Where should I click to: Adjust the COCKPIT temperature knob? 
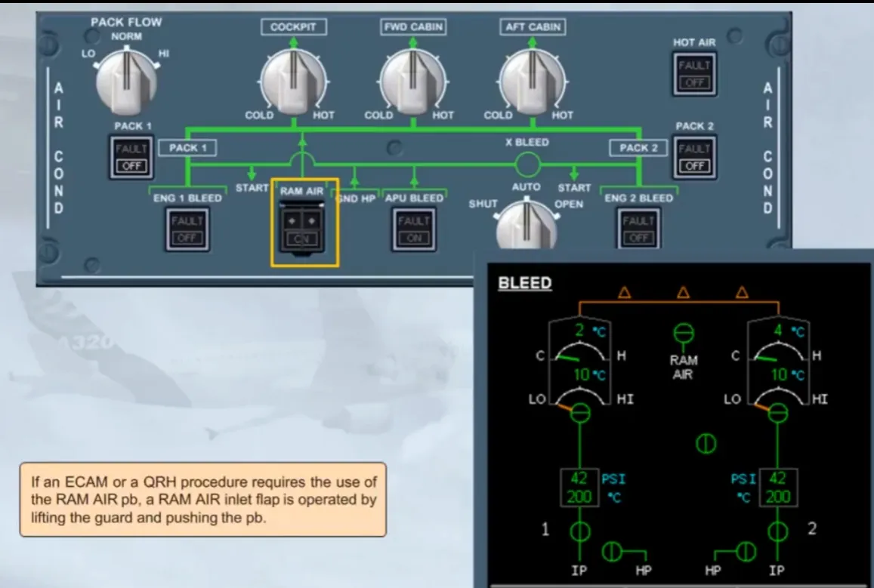(293, 82)
